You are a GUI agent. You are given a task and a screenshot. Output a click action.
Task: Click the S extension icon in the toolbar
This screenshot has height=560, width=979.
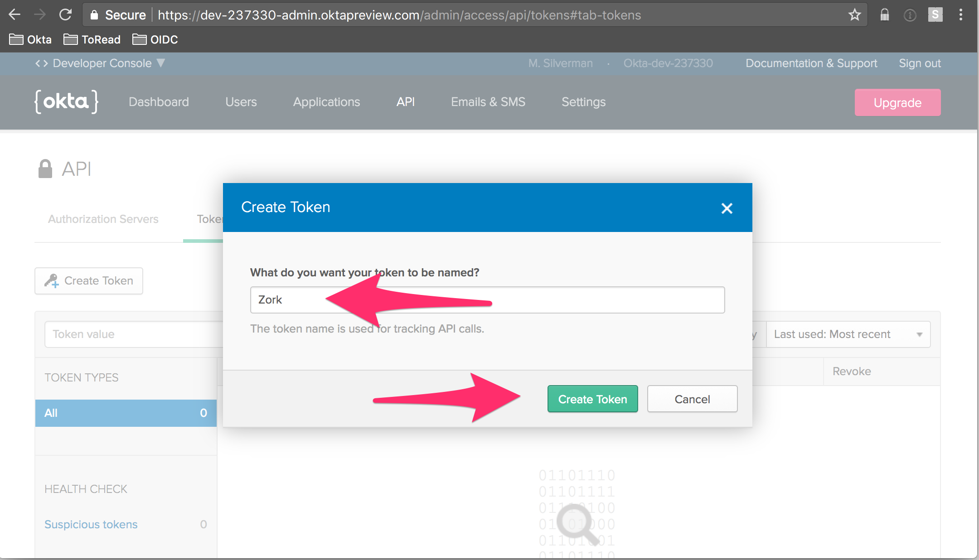coord(935,15)
